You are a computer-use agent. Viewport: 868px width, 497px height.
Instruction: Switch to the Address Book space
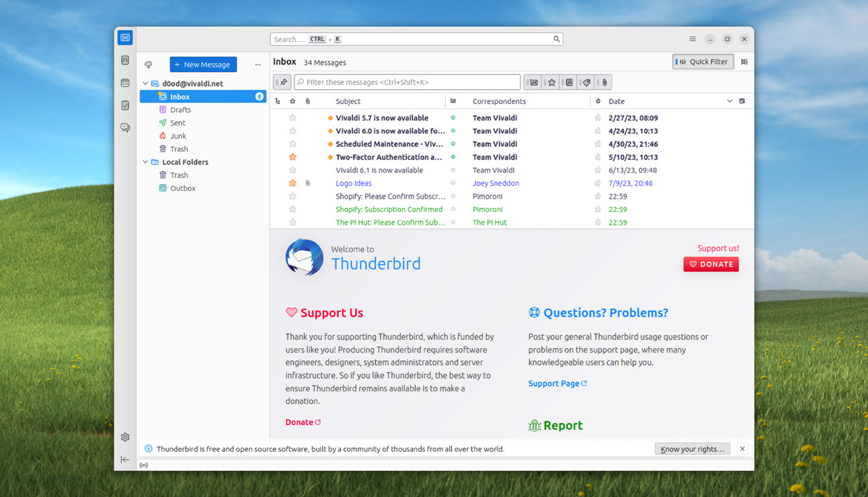coord(125,60)
